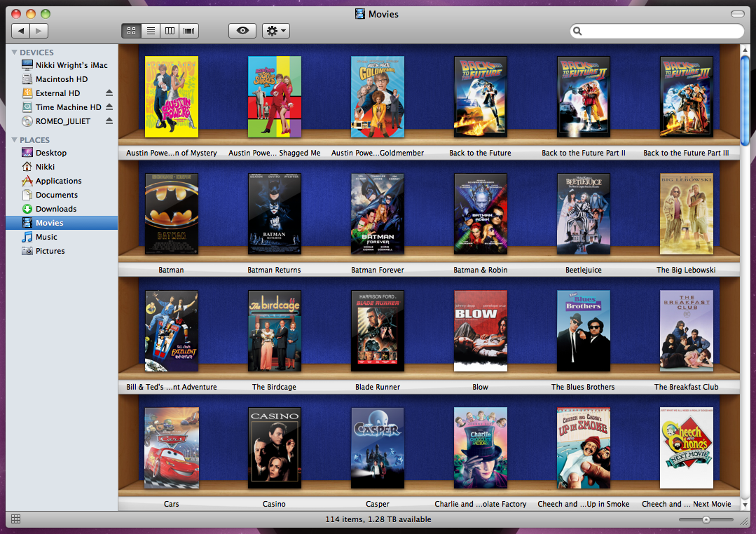Viewport: 756px width, 534px height.
Task: Select the Beetlejuice poster
Action: (x=584, y=214)
